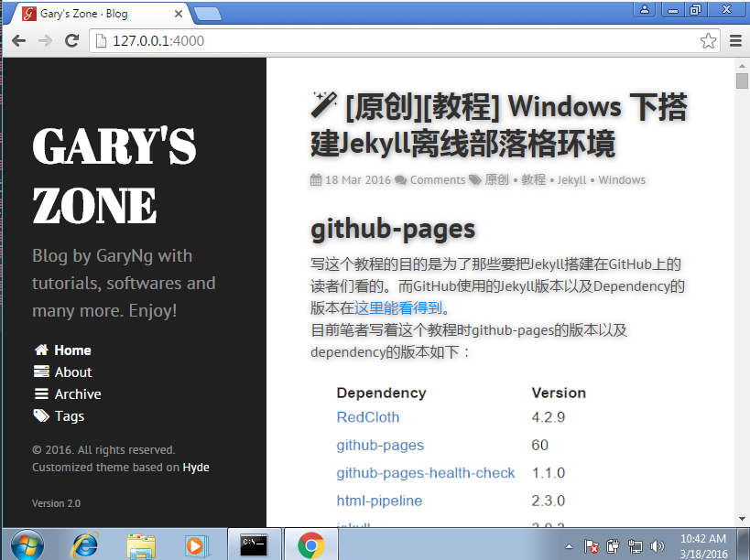
Task: Click the network tray icon
Action: pos(636,545)
